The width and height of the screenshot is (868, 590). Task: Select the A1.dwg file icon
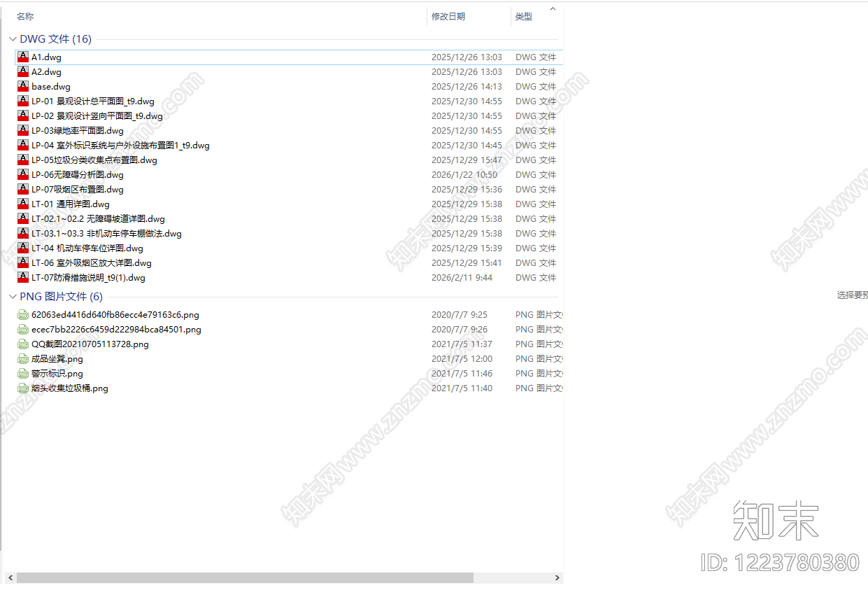coord(23,57)
